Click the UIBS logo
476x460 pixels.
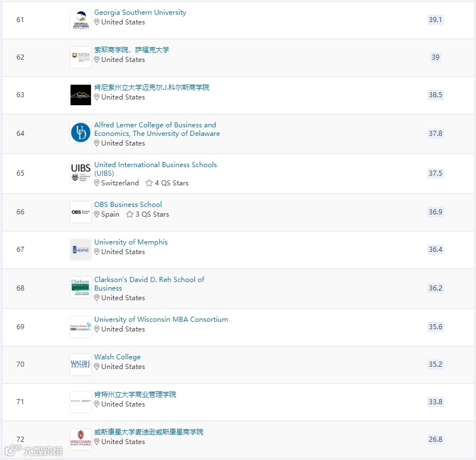click(81, 172)
